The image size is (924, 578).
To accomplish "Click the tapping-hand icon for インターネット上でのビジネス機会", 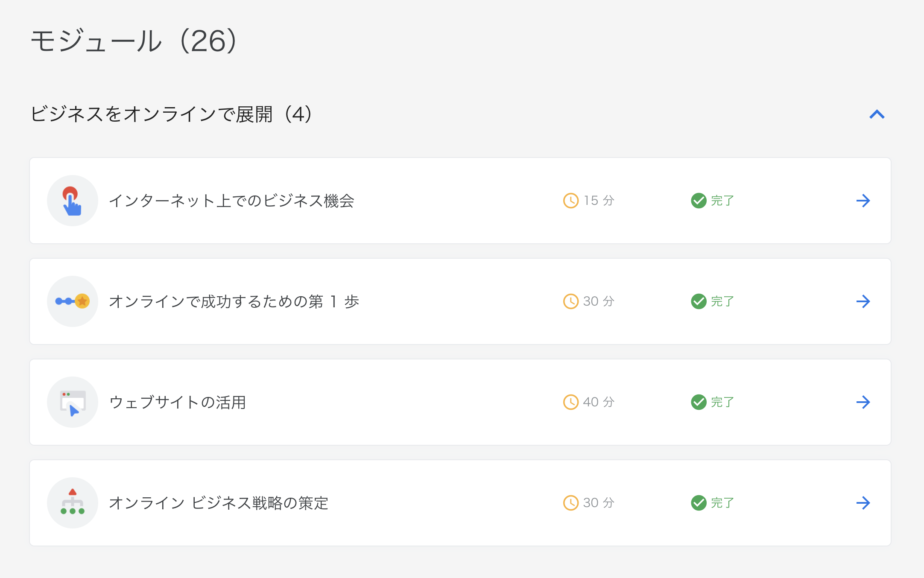I will coord(72,201).
